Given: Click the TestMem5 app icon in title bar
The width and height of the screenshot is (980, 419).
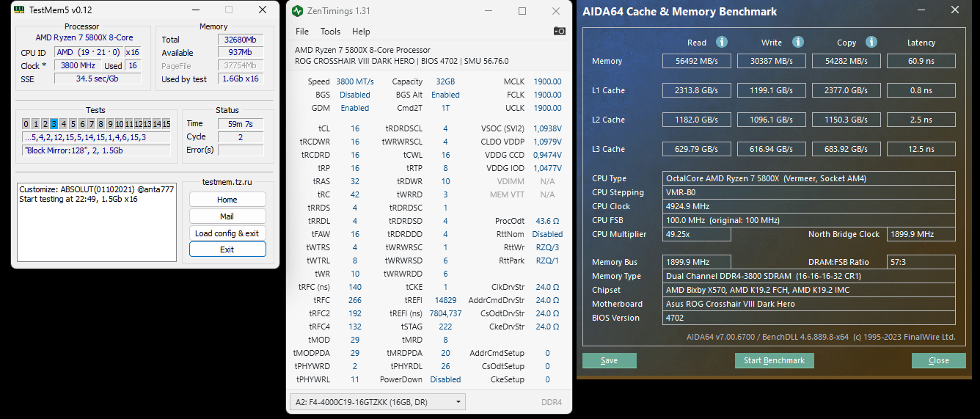Looking at the screenshot, I should (x=19, y=10).
